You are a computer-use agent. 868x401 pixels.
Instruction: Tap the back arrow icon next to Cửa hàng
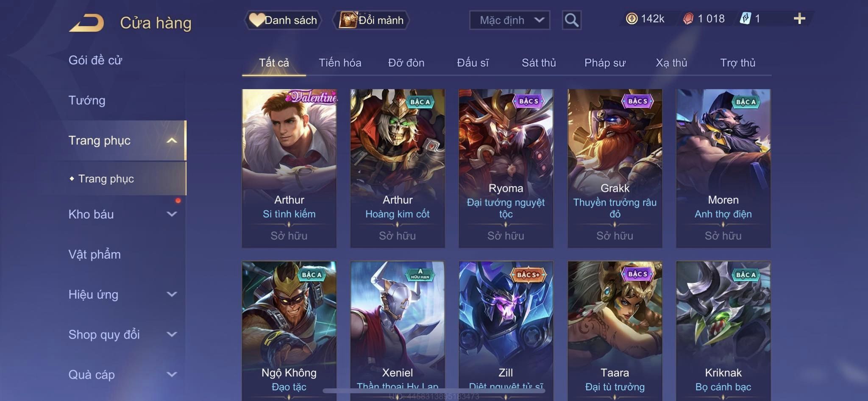(x=86, y=23)
